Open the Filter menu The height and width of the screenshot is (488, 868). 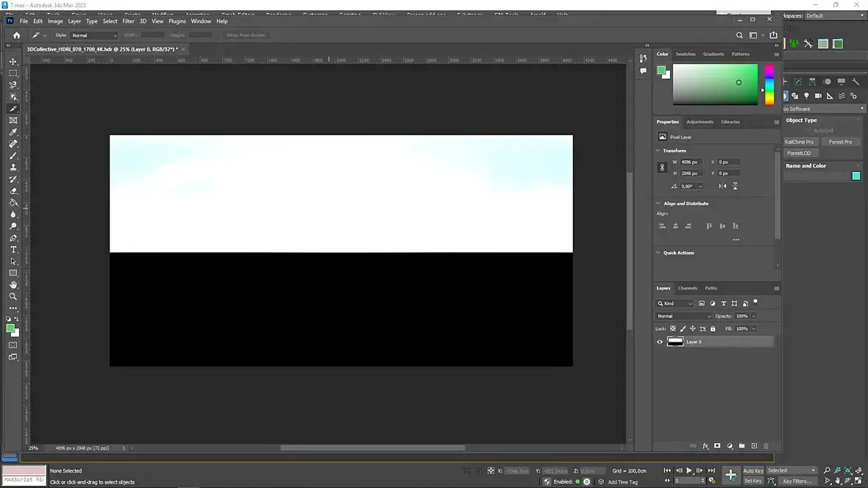[128, 21]
